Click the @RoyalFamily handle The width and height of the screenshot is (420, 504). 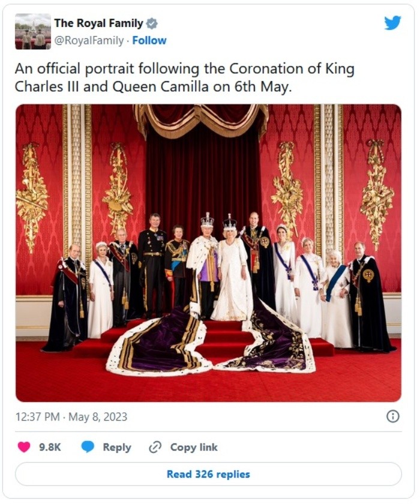(89, 41)
